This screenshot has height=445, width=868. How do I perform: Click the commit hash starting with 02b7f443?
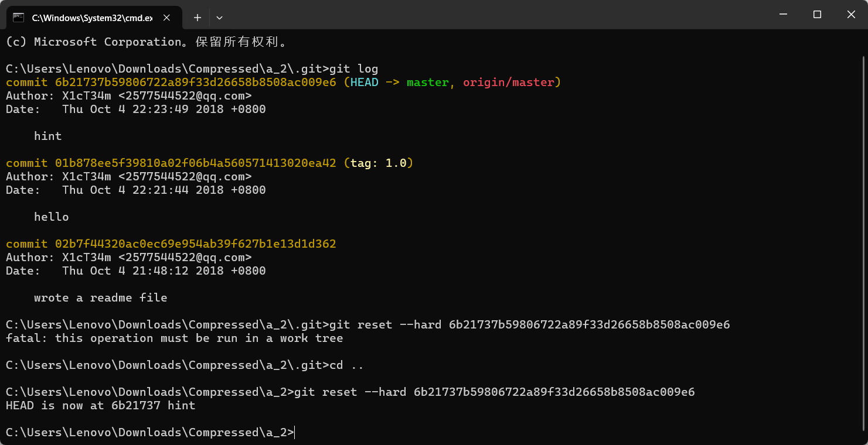pos(196,244)
